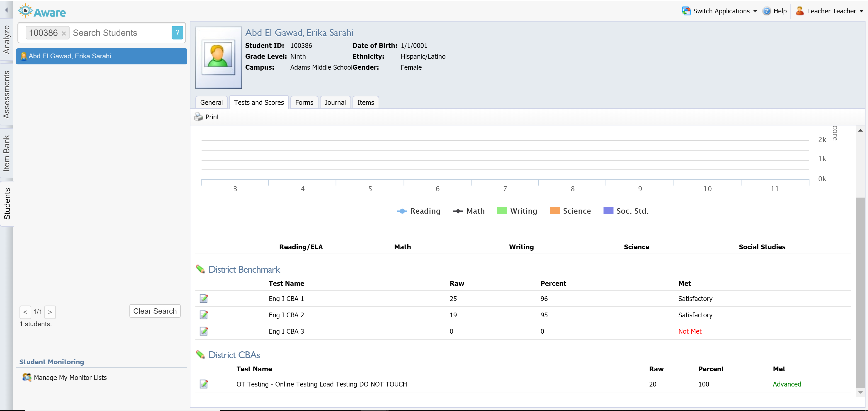Click student icon beside Abd El Gawad
868x411 pixels.
(24, 56)
